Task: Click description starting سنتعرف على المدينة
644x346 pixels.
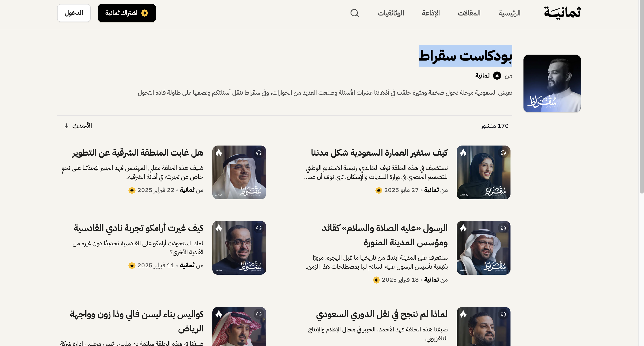Action: tap(377, 262)
